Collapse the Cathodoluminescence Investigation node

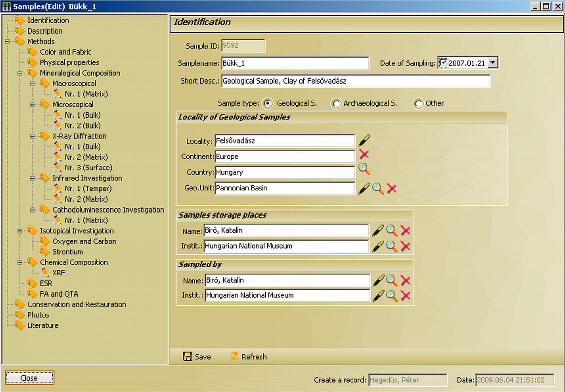(x=32, y=210)
